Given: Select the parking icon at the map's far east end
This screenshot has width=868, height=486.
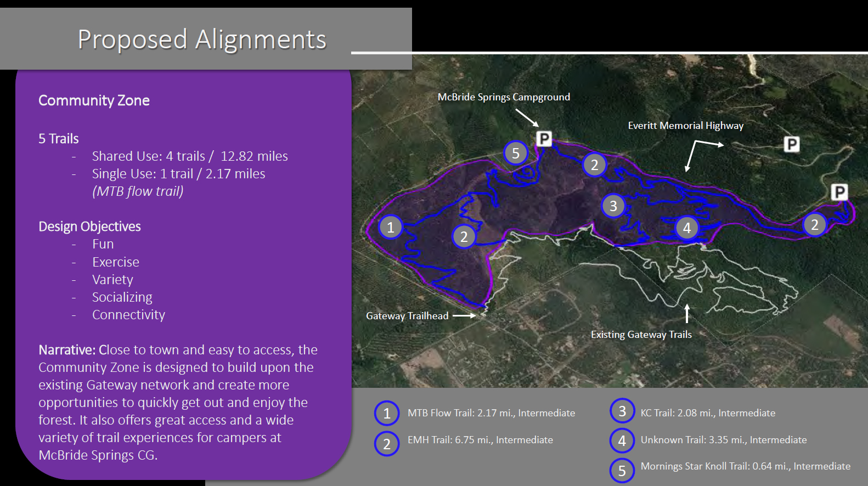Looking at the screenshot, I should [839, 192].
